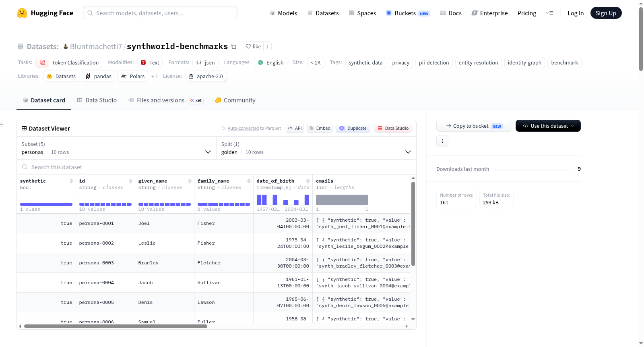Go to Datasets in the top navigation

click(323, 13)
